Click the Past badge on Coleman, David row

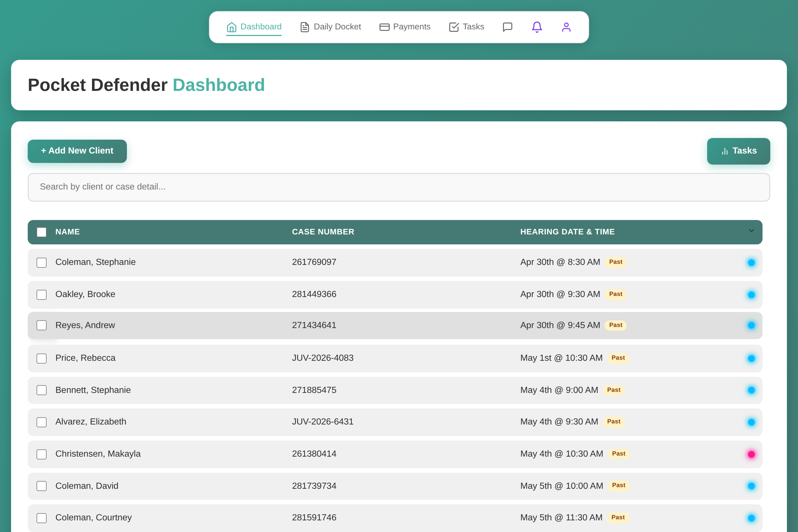(x=618, y=485)
